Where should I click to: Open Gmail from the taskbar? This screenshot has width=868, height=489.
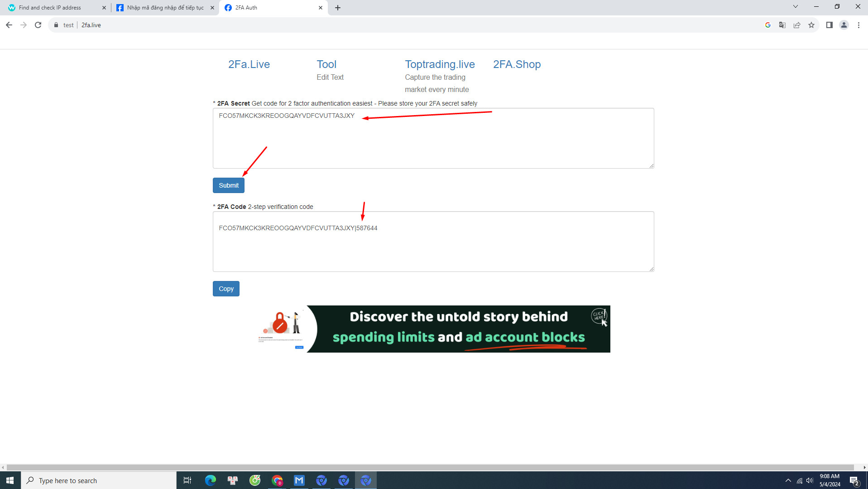pos(299,480)
